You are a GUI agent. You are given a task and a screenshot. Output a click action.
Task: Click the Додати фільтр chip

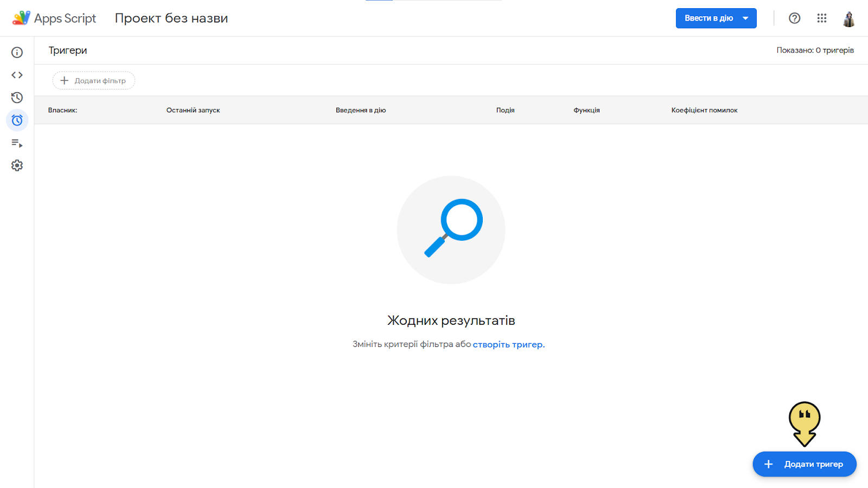(x=94, y=80)
